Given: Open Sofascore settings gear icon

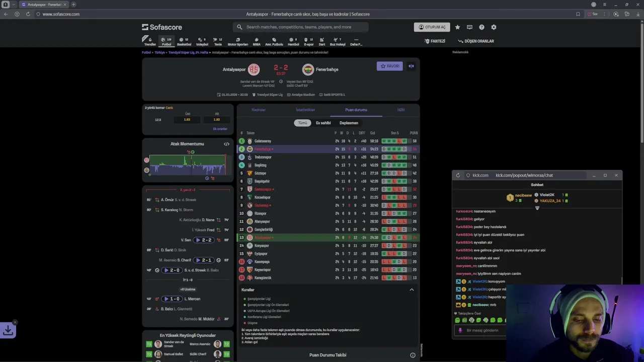Looking at the screenshot, I should (494, 27).
